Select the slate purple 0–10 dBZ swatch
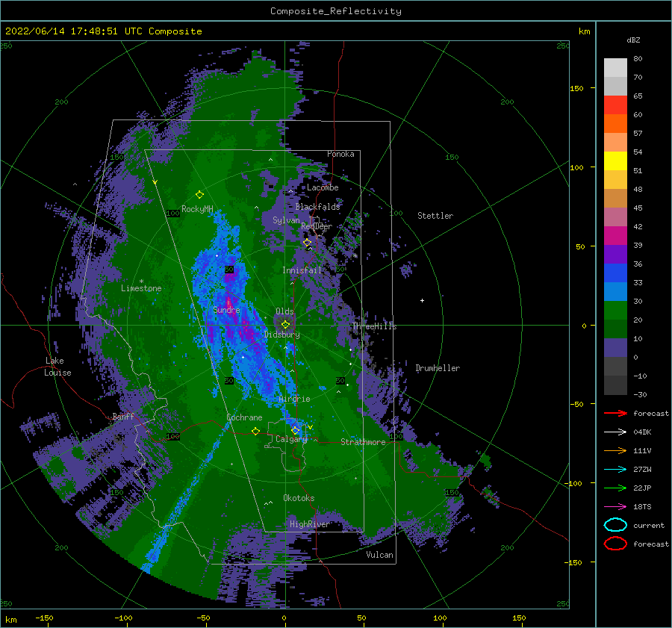672x628 pixels. 615,347
